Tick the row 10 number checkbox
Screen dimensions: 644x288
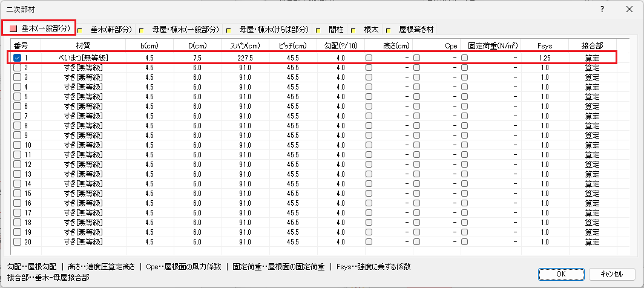(x=17, y=145)
